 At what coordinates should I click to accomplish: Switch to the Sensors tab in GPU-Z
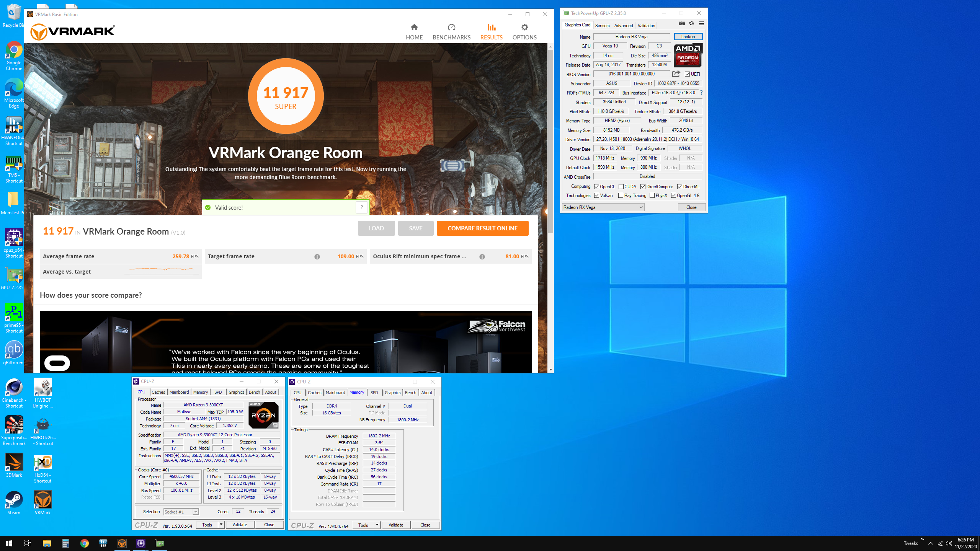(602, 26)
